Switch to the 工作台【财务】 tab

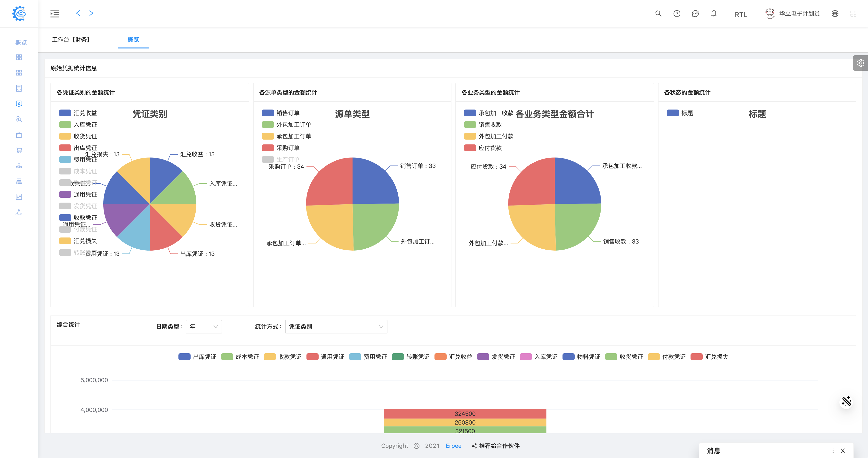[71, 40]
